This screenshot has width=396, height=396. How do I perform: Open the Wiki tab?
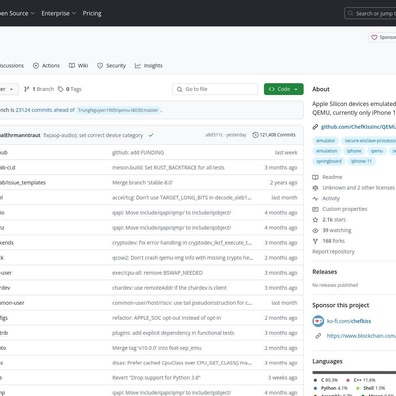tap(78, 66)
